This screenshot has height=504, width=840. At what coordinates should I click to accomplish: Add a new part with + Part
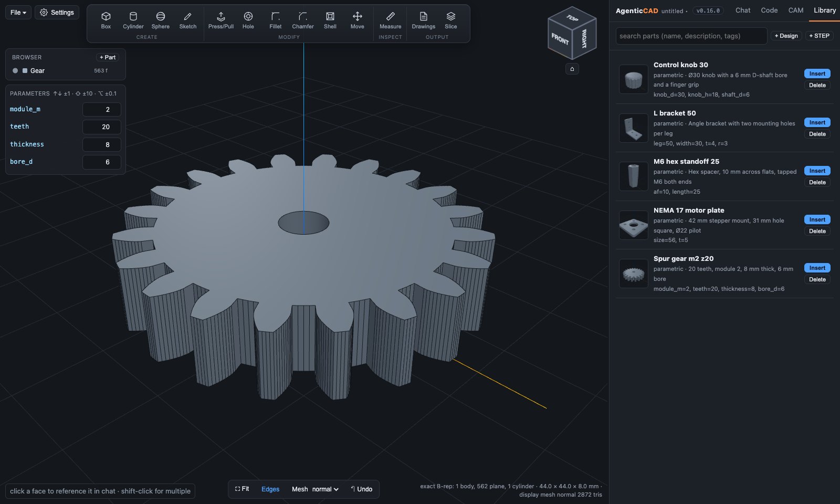click(x=108, y=57)
